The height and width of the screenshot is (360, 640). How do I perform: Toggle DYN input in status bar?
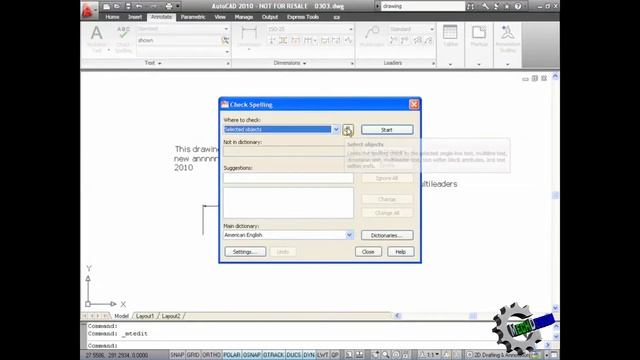point(309,355)
